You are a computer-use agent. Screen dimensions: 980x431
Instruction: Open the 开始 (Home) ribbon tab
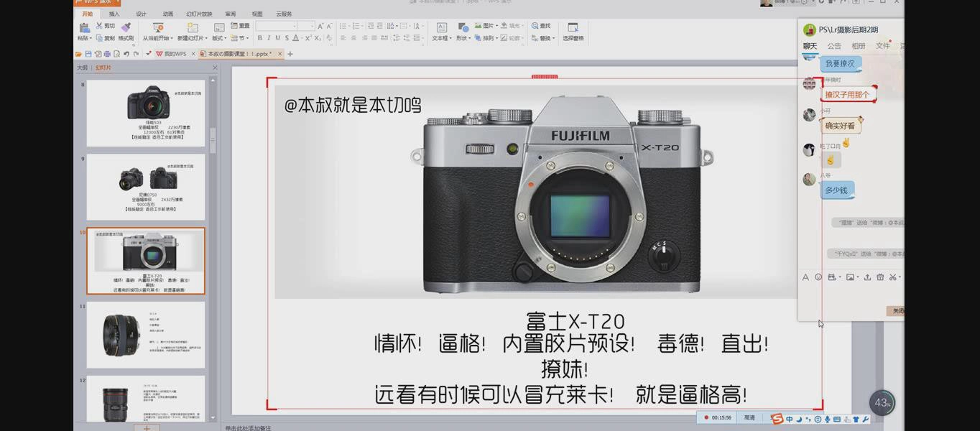pyautogui.click(x=88, y=14)
